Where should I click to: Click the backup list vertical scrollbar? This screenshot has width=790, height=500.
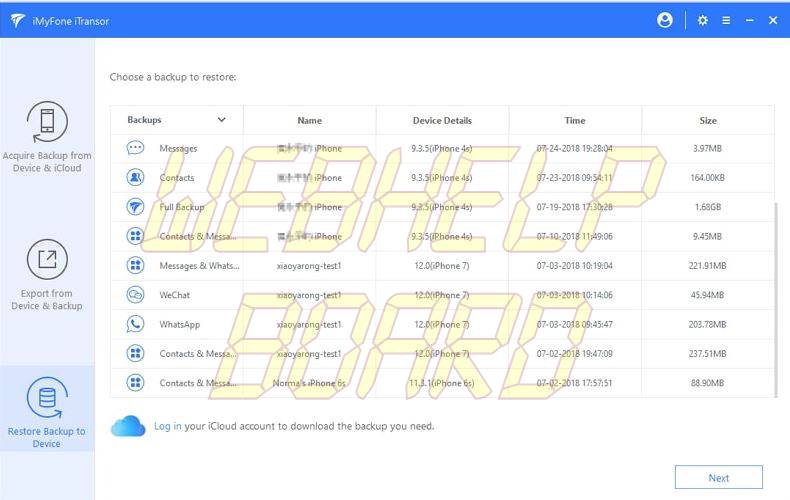[776, 299]
